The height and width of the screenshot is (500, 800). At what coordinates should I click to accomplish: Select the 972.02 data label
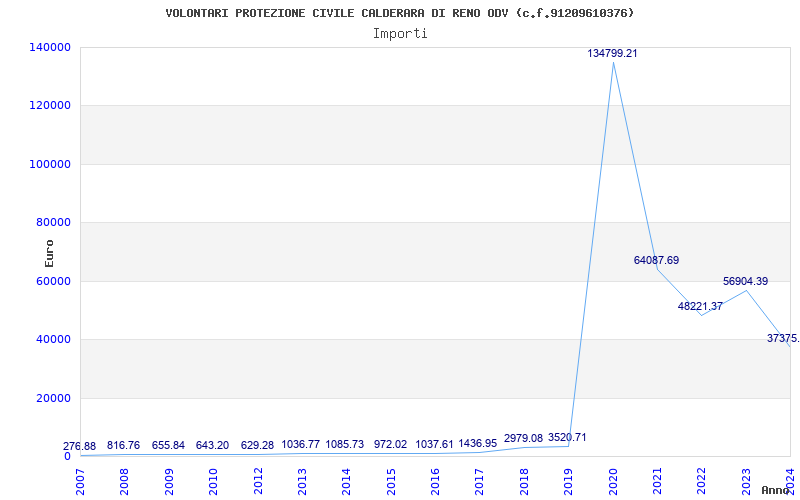390,444
